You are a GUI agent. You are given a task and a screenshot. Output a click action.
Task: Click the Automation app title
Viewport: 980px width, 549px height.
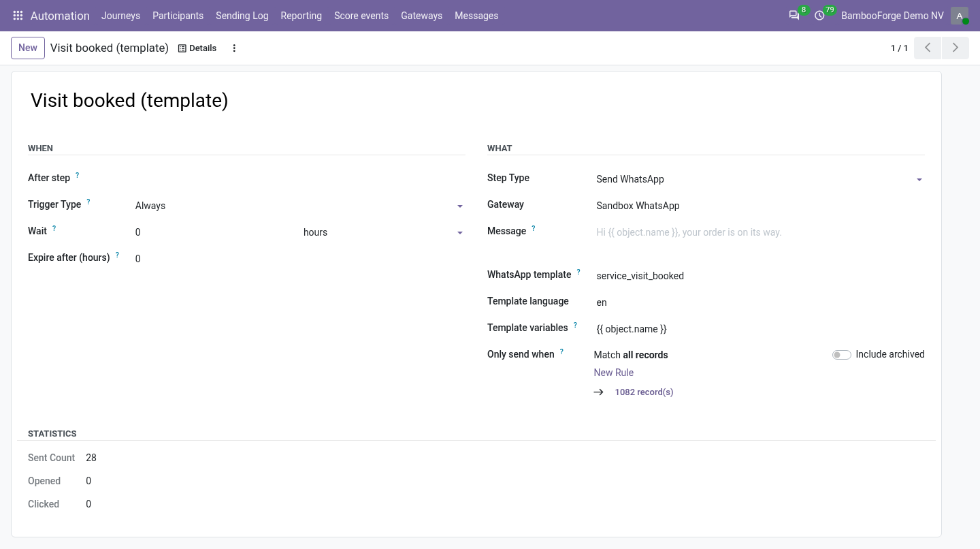(60, 16)
